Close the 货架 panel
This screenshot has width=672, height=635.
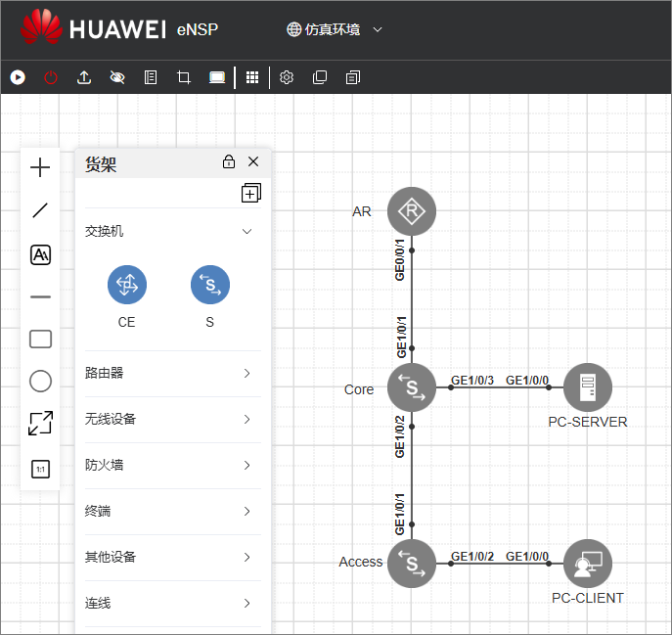(x=253, y=161)
